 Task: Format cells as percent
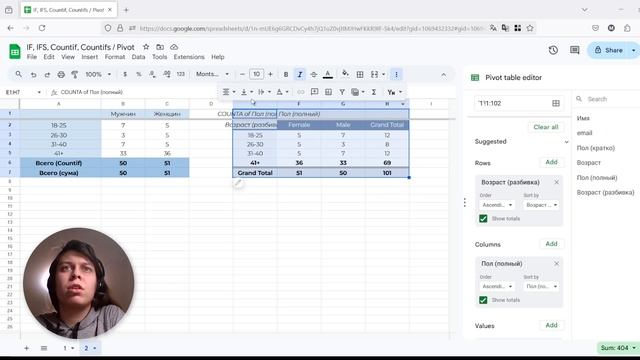click(139, 74)
